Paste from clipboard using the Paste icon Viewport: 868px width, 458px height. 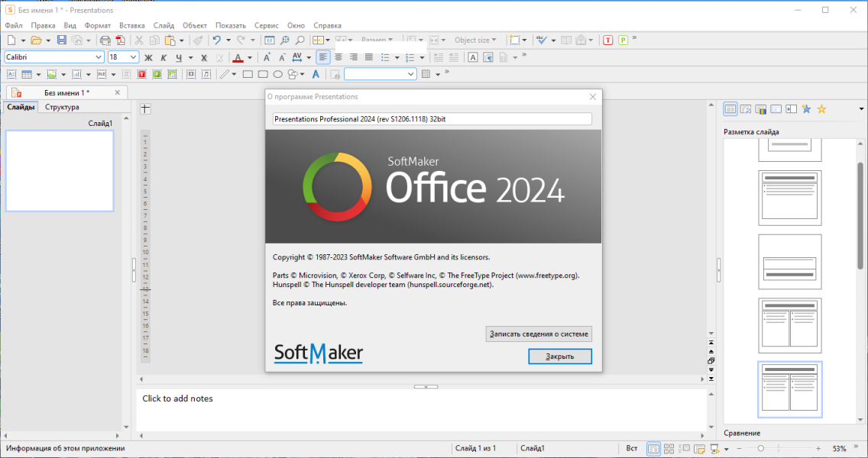[x=170, y=40]
